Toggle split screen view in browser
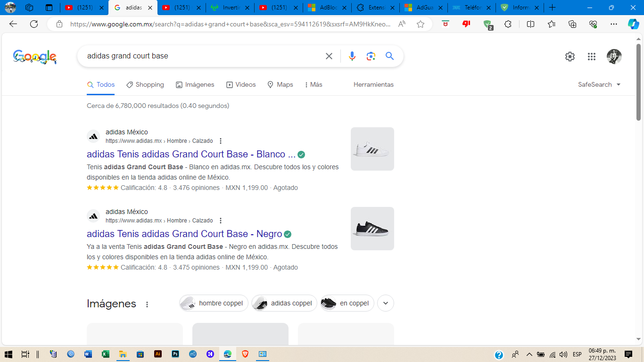This screenshot has height=362, width=644. 530,24
